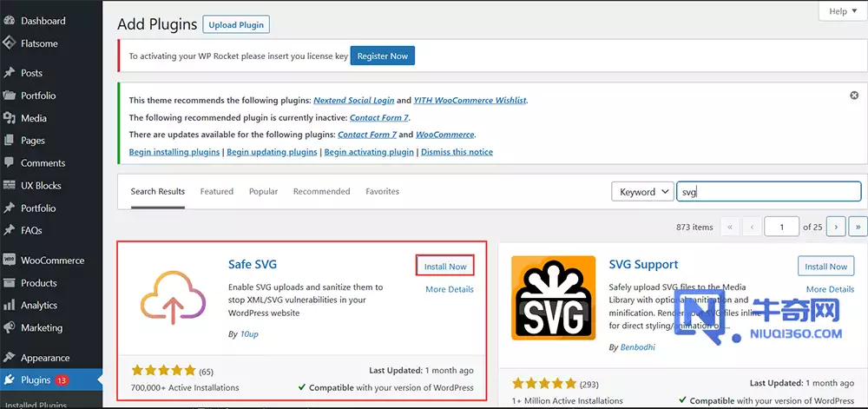Click the Plugins update count badge 13
Viewport: 868px width, 409px height.
point(62,380)
